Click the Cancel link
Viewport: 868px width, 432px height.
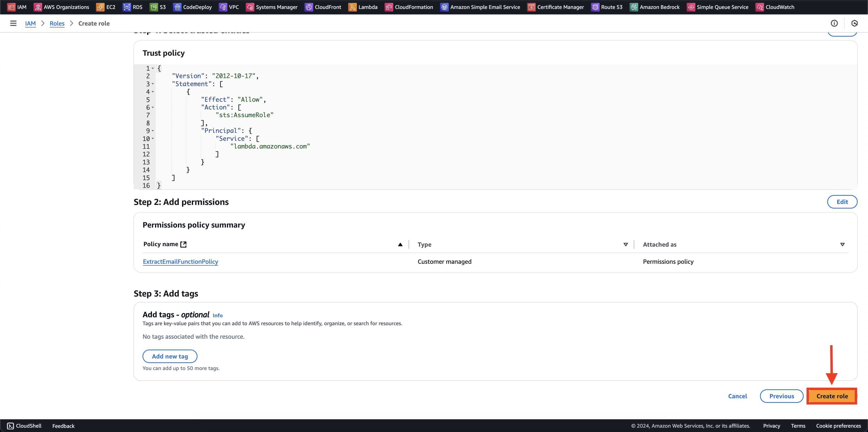pos(737,396)
